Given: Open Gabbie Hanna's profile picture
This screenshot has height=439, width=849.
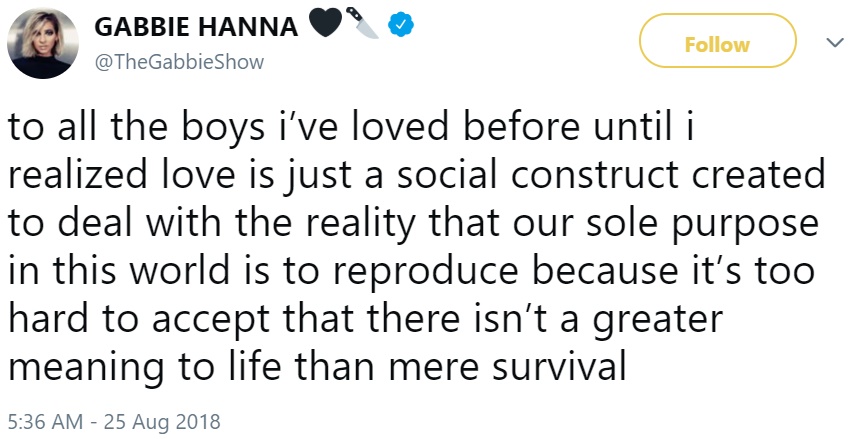Looking at the screenshot, I should [x=43, y=43].
